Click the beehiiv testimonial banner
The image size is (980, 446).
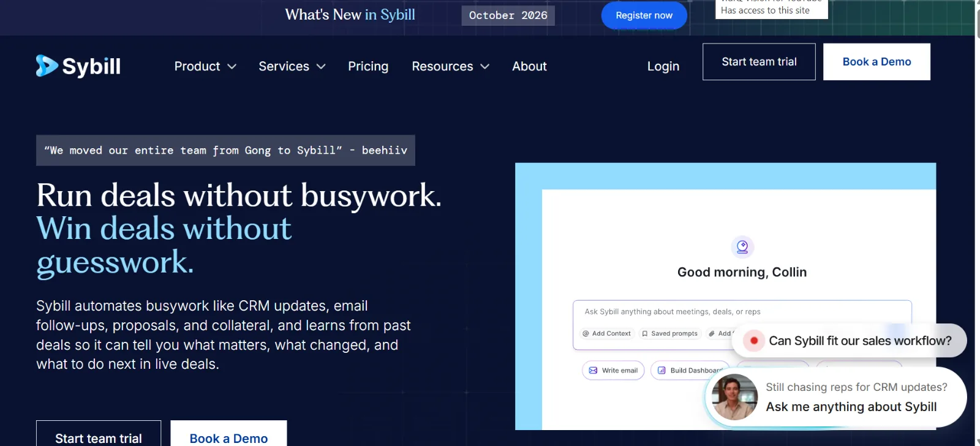click(225, 150)
